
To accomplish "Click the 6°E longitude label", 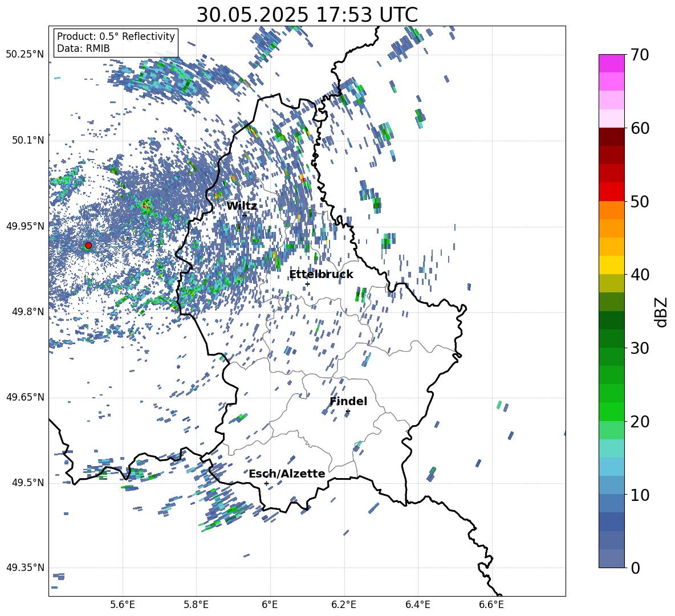I will (270, 605).
